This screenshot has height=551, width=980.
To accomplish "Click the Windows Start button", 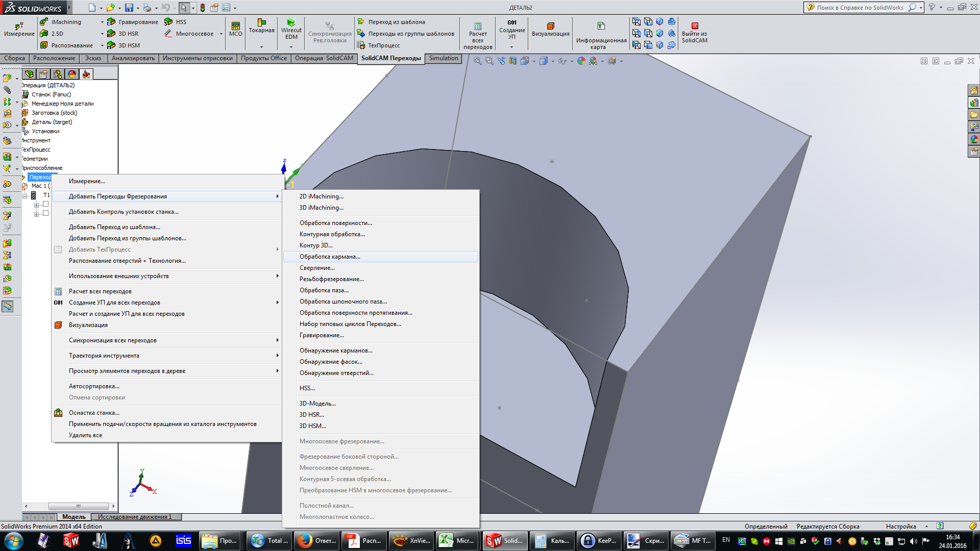I will click(x=13, y=541).
